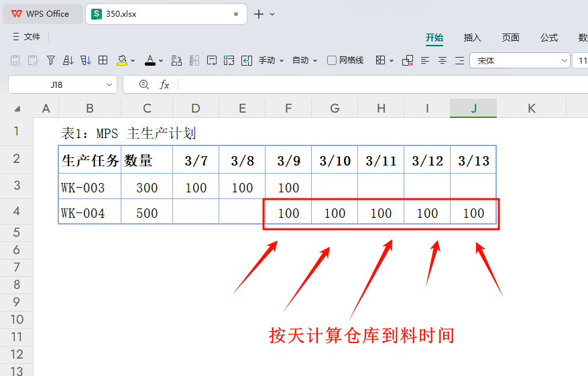Viewport: 588px width, 376px height.
Task: Apply the yellow fill color bucket
Action: [x=122, y=60]
